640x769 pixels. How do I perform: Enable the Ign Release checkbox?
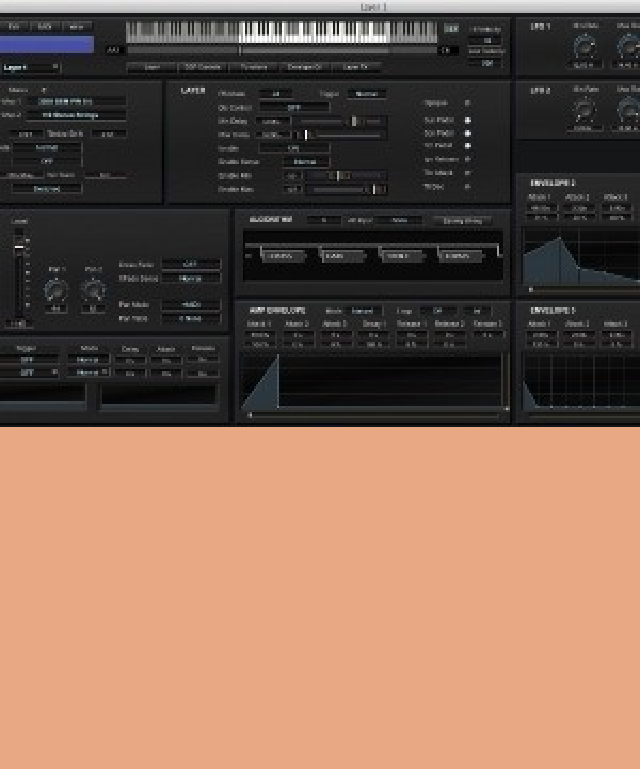(467, 158)
